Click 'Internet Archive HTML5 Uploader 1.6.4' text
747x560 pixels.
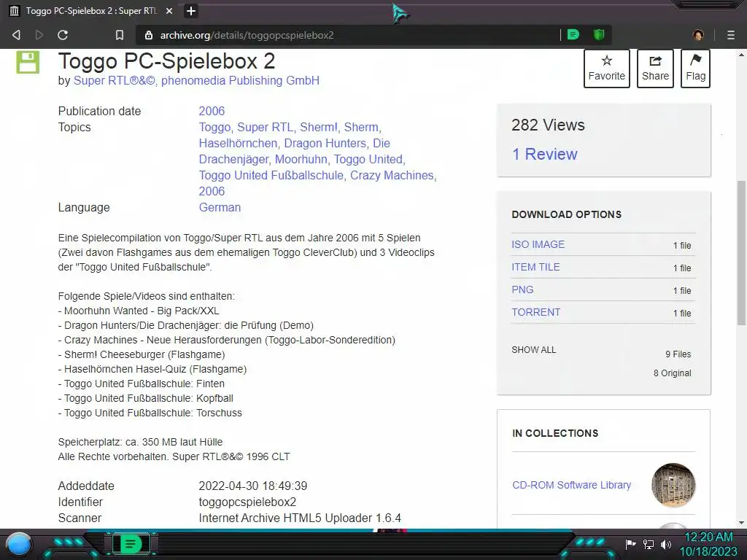[300, 518]
